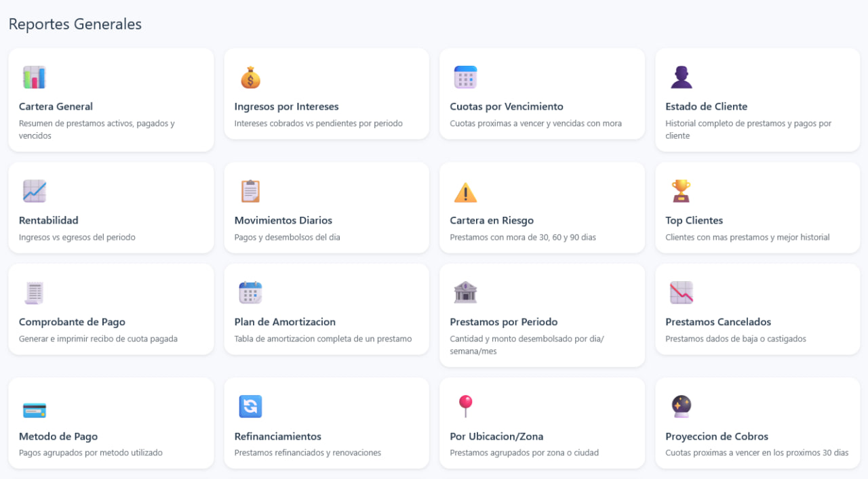Open the Comprobante de Pago title link
Viewport: 868px width, 479px height.
(x=72, y=322)
